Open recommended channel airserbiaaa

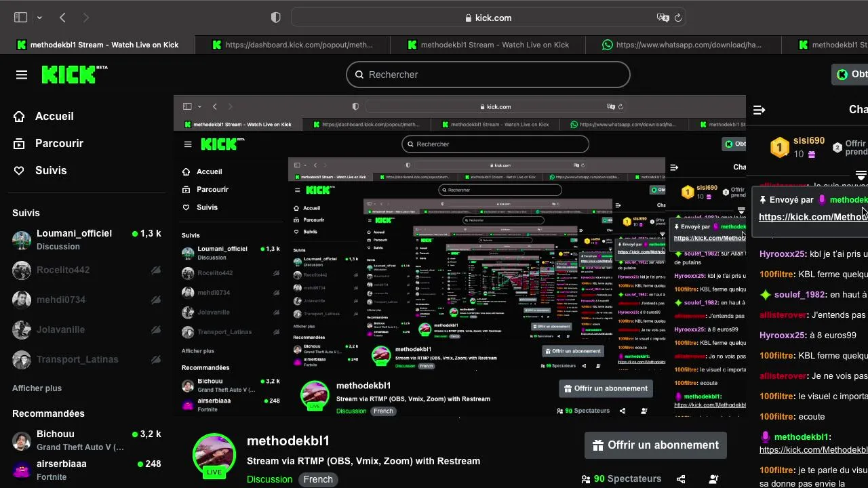click(87, 470)
